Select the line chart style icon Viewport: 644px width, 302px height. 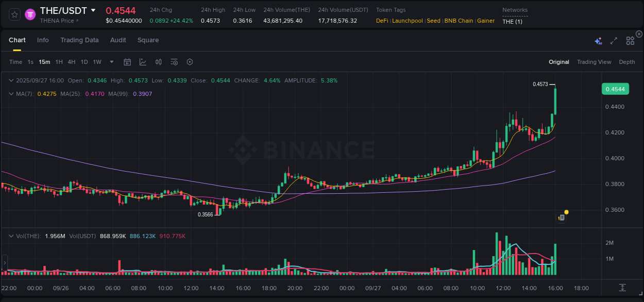[142, 62]
